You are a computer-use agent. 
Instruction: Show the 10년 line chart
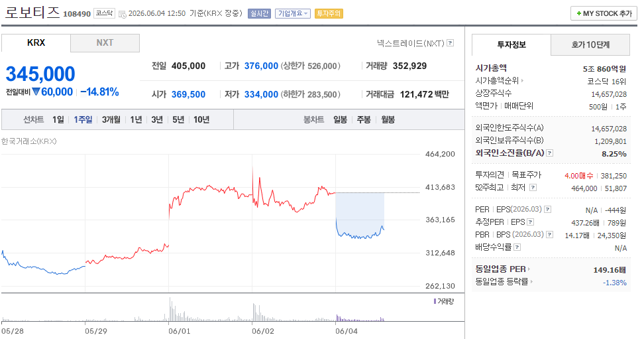coord(201,119)
